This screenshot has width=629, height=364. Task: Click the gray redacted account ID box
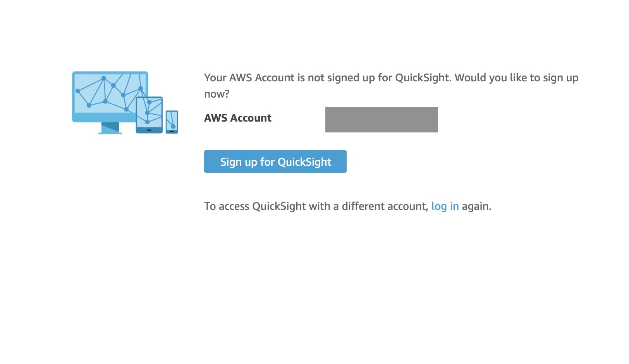click(382, 120)
